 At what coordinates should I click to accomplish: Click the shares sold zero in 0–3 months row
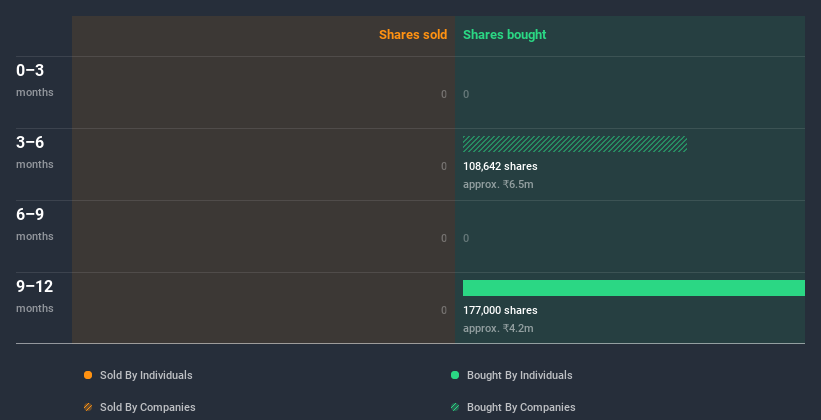click(x=444, y=94)
